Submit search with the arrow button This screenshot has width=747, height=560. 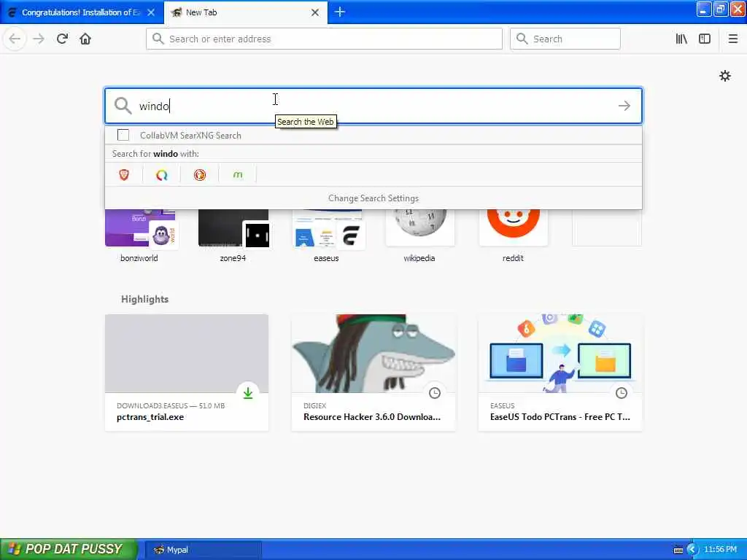click(624, 106)
